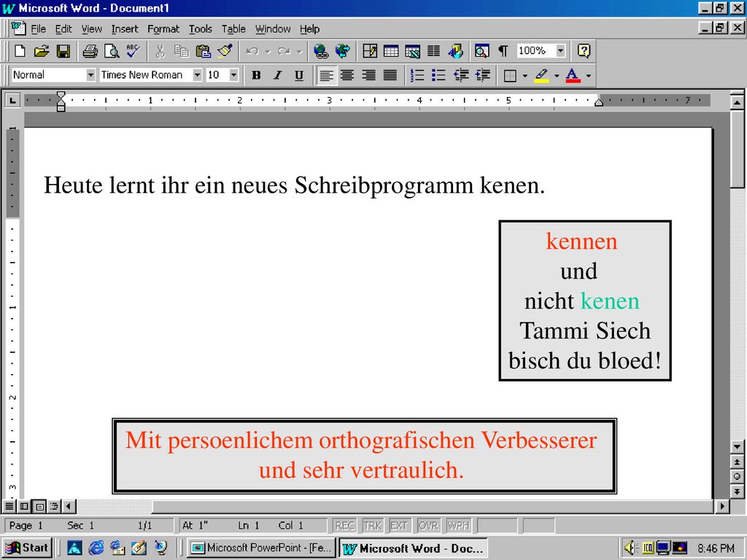Align text left

326,75
